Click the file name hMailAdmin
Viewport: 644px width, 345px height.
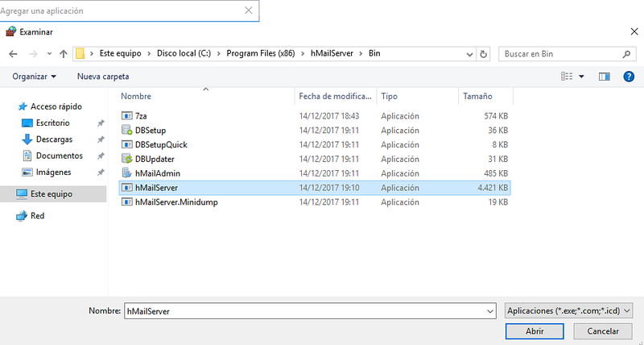pos(158,173)
